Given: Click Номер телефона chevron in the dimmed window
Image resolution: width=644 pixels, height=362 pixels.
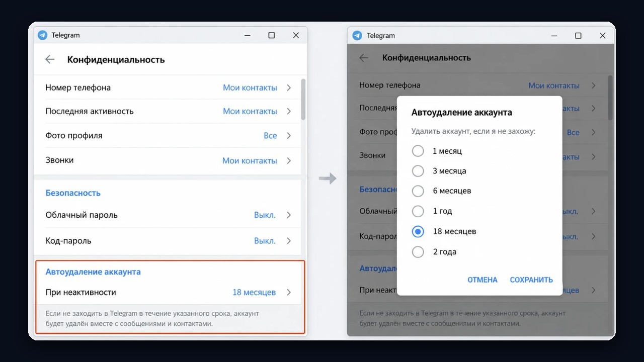Looking at the screenshot, I should 594,85.
